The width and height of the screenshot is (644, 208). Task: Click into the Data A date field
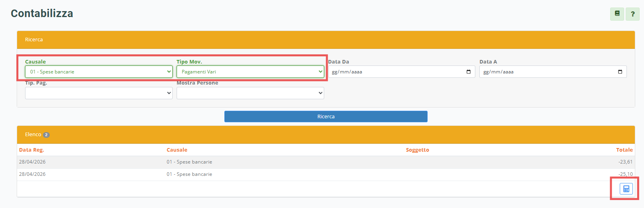545,72
